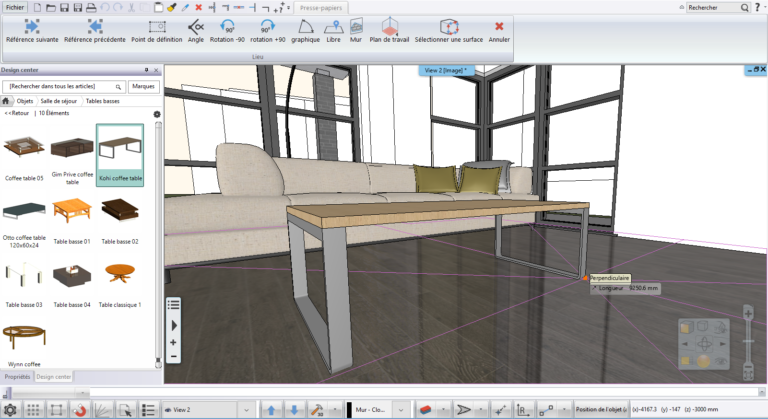Click the minus button on viewport side panel
768x419 pixels.
click(173, 356)
